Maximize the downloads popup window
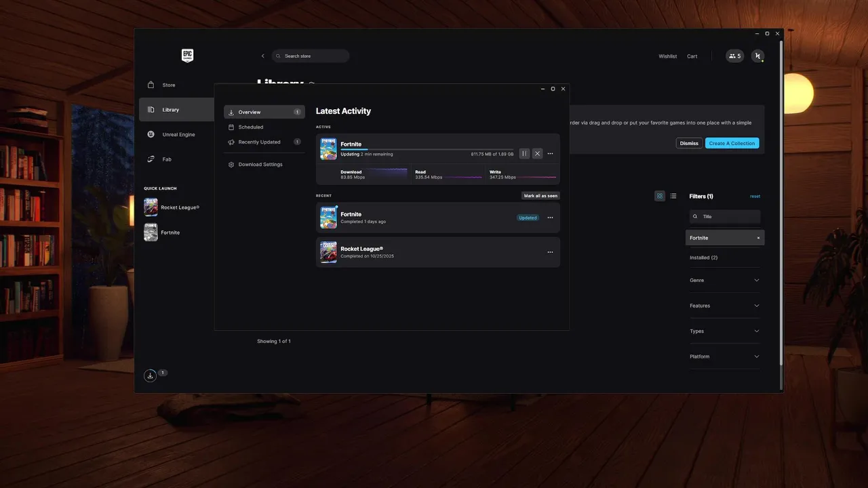The image size is (868, 488). 553,89
